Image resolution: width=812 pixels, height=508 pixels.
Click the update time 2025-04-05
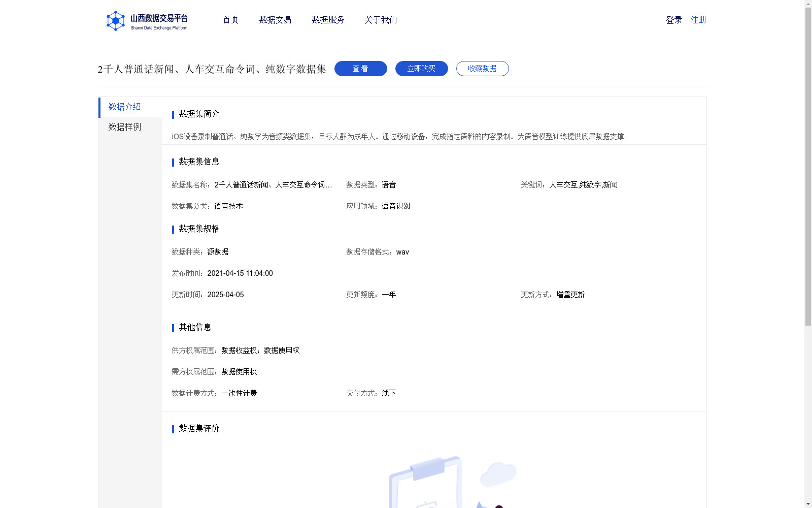pyautogui.click(x=225, y=295)
